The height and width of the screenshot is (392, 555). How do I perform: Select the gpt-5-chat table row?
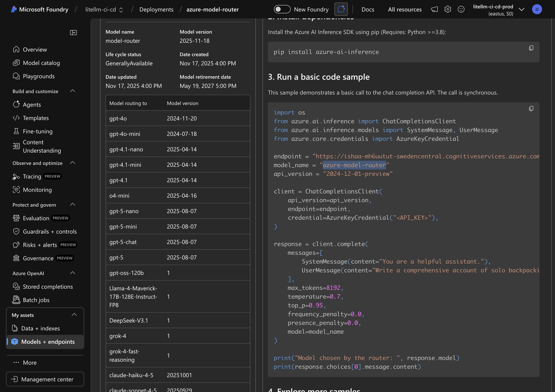pyautogui.click(x=178, y=242)
